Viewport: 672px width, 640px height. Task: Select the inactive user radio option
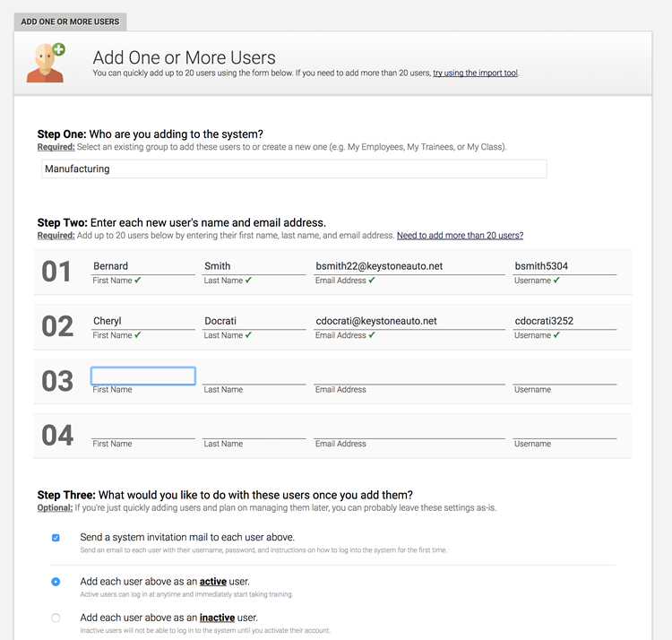(x=56, y=618)
